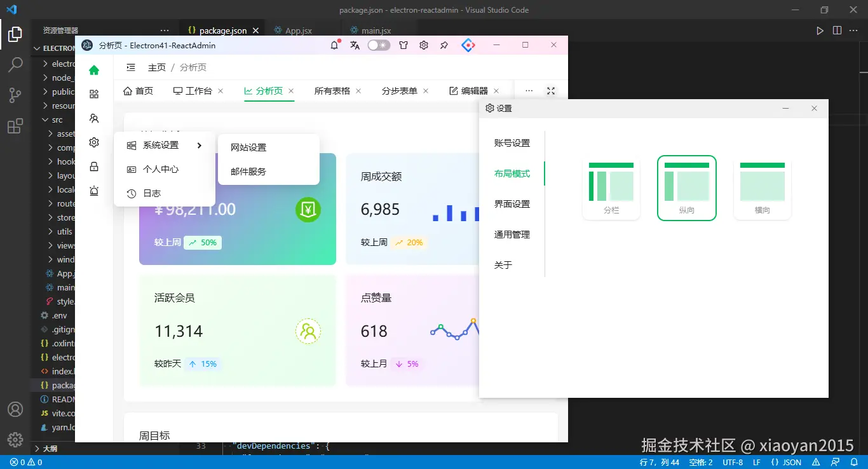Click the lock permissions icon in sidebar
The height and width of the screenshot is (469, 868).
(94, 167)
